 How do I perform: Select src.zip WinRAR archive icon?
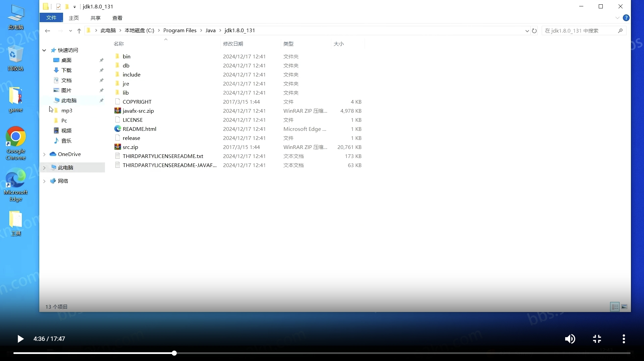[x=117, y=147]
